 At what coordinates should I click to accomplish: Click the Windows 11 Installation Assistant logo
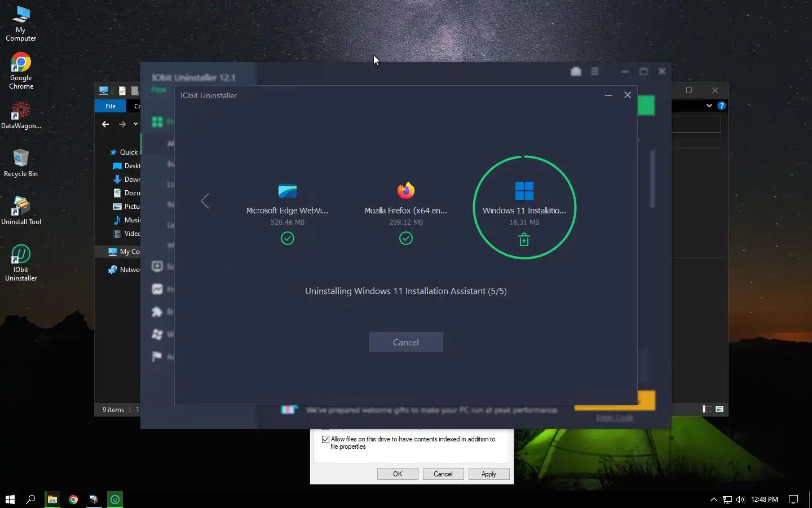tap(524, 191)
